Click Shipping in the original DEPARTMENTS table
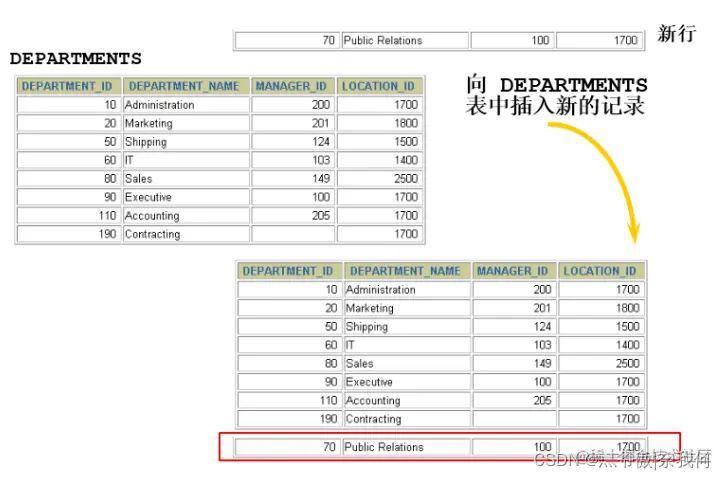This screenshot has width=727, height=480. [x=146, y=142]
